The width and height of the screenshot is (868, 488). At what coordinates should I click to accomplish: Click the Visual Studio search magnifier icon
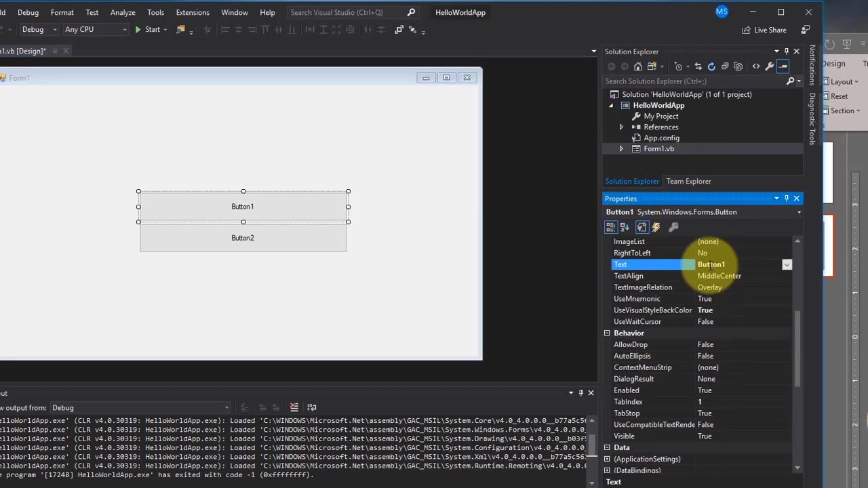point(411,12)
